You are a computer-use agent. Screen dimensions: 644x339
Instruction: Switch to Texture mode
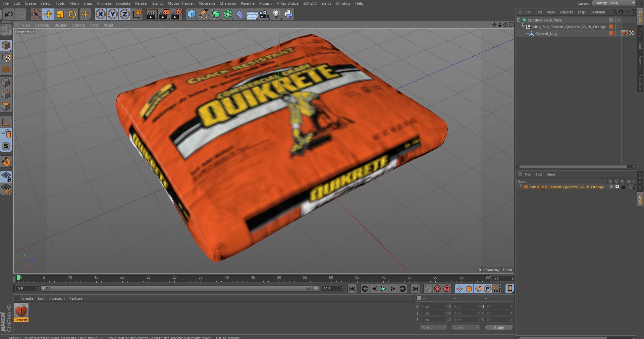6,58
